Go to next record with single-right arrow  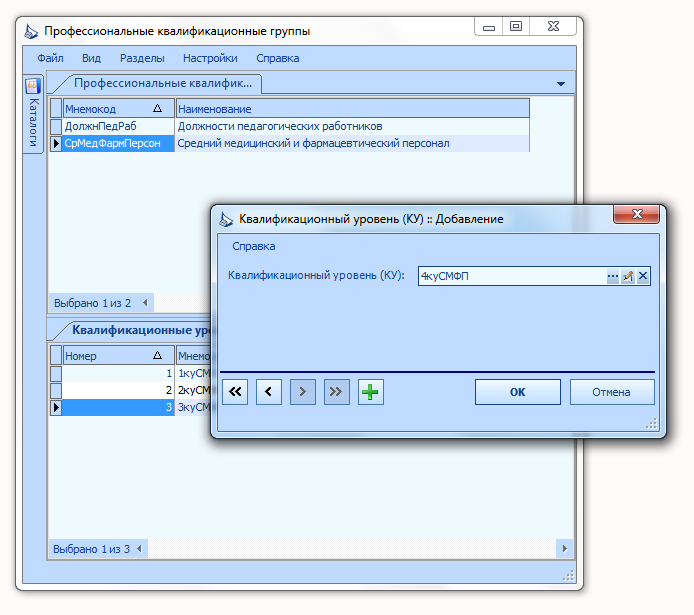tap(303, 392)
